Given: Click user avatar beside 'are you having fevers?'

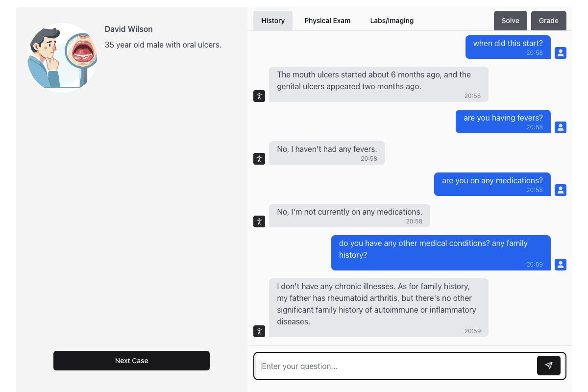Looking at the screenshot, I should [x=561, y=127].
